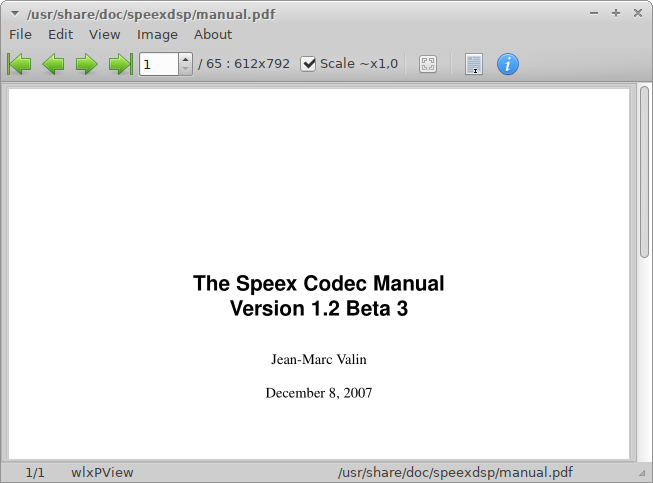Jump to the last page arrow
Screen dimensions: 653x483
120,65
